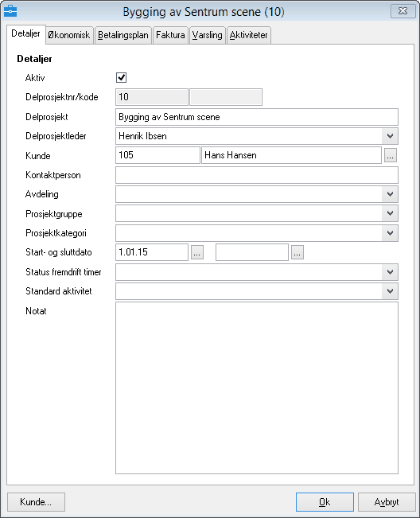Confirm with the Ok button
The height and width of the screenshot is (518, 420).
[x=325, y=502]
